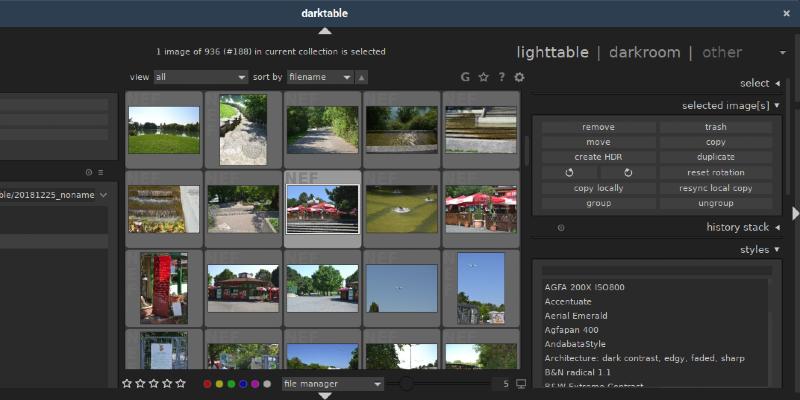Toggle grouping with the G icon

tap(465, 77)
